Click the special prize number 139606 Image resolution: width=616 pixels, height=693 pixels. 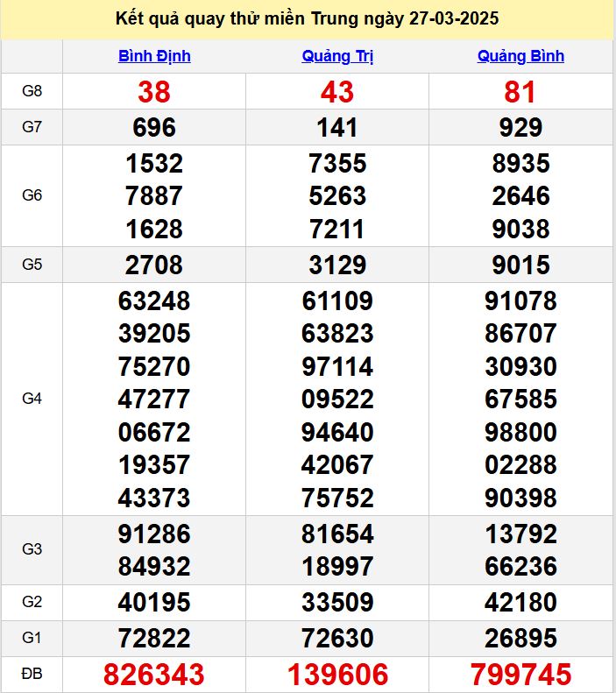(337, 675)
